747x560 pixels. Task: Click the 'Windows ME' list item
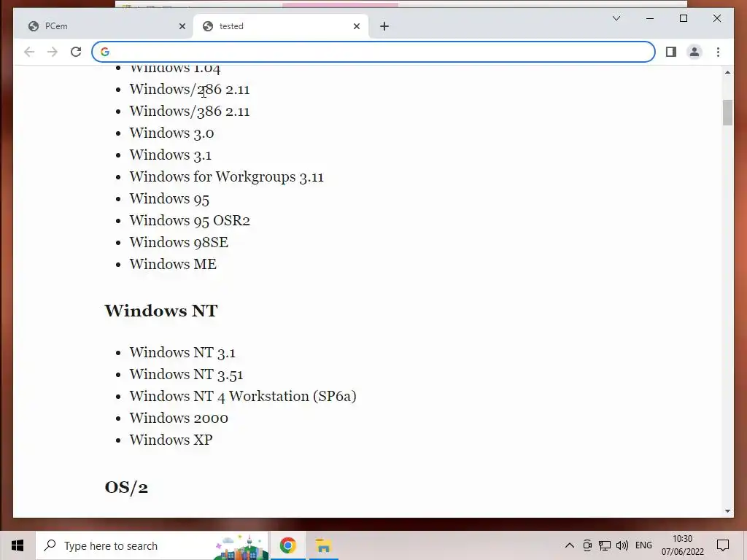(x=173, y=264)
